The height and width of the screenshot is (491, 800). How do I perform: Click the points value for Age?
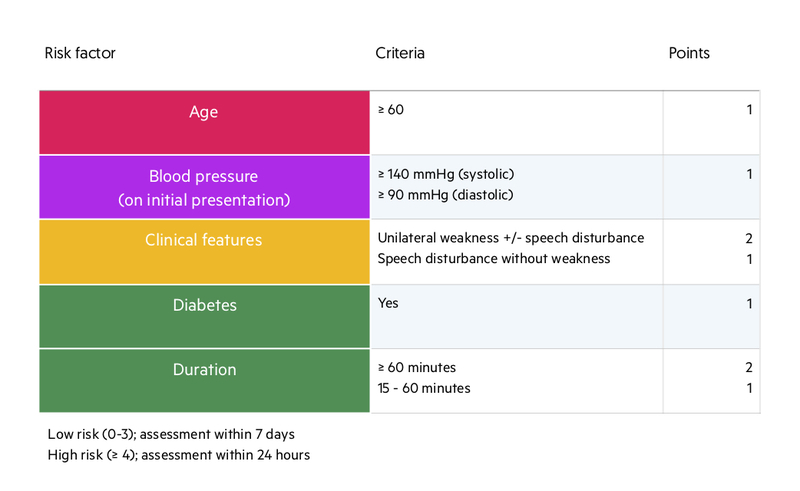pos(749,110)
